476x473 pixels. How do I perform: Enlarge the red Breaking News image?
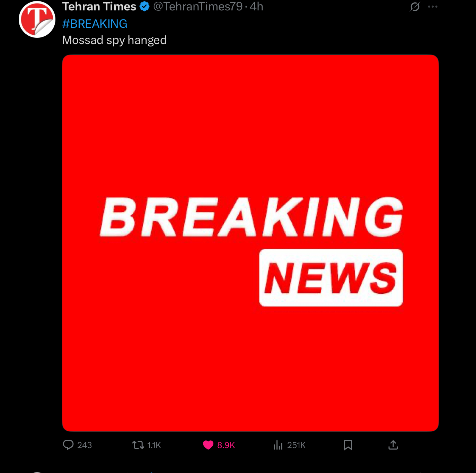click(x=250, y=243)
